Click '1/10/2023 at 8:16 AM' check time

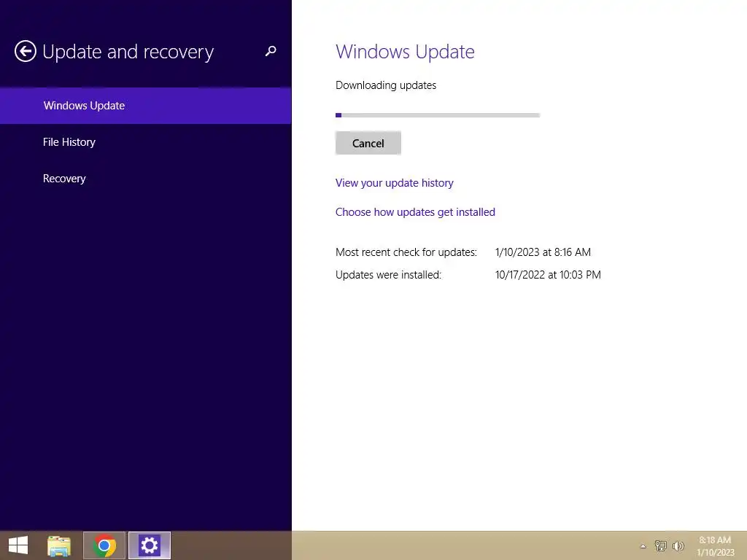click(543, 252)
